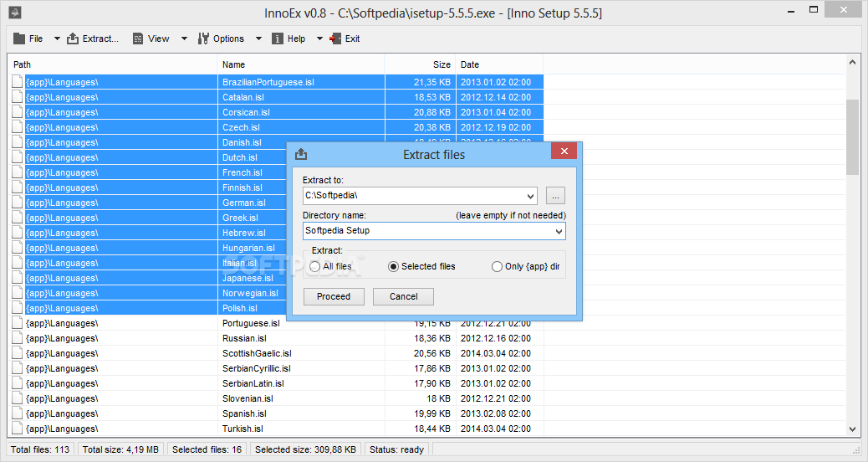This screenshot has height=462, width=868.
Task: Open the File menu
Action: 28,38
